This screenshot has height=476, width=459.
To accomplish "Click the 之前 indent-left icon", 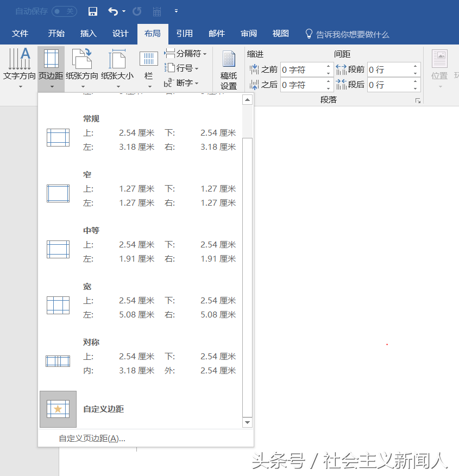I will [x=254, y=69].
